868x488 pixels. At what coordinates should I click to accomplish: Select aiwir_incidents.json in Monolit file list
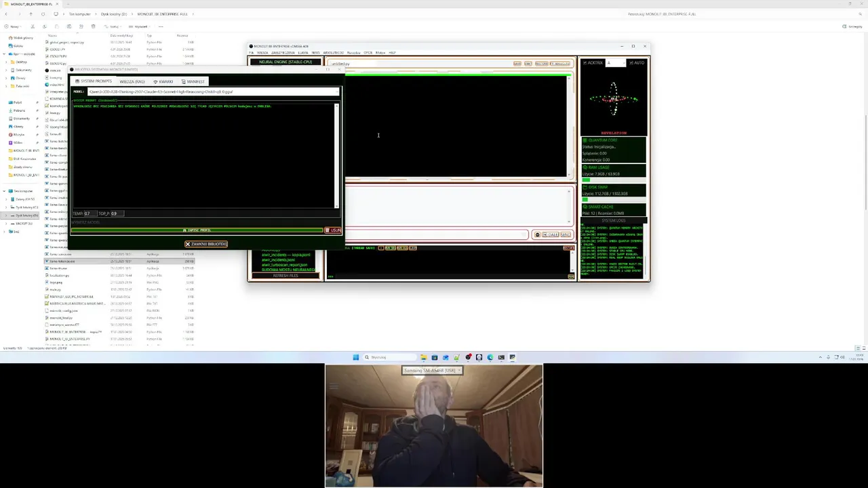[x=278, y=260]
